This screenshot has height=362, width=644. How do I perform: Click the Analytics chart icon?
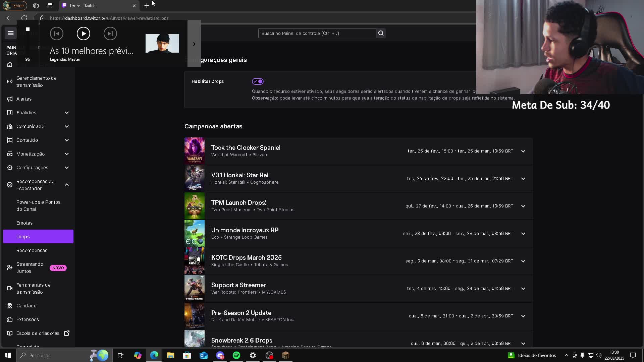(10, 113)
